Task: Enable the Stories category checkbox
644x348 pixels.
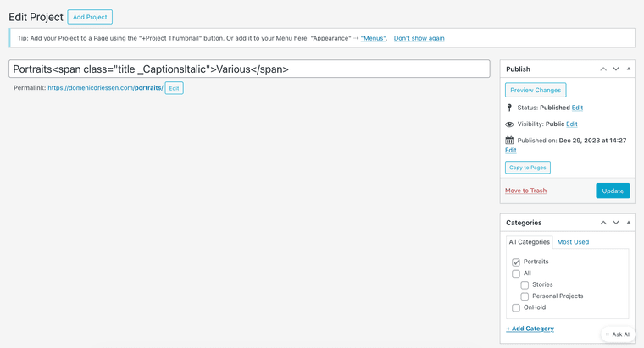Action: (x=525, y=285)
